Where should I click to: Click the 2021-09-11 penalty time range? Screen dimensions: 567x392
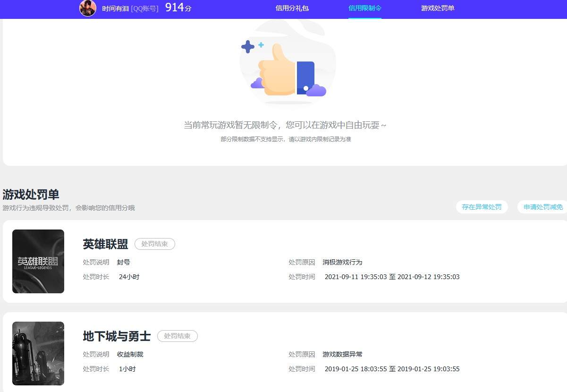point(392,277)
